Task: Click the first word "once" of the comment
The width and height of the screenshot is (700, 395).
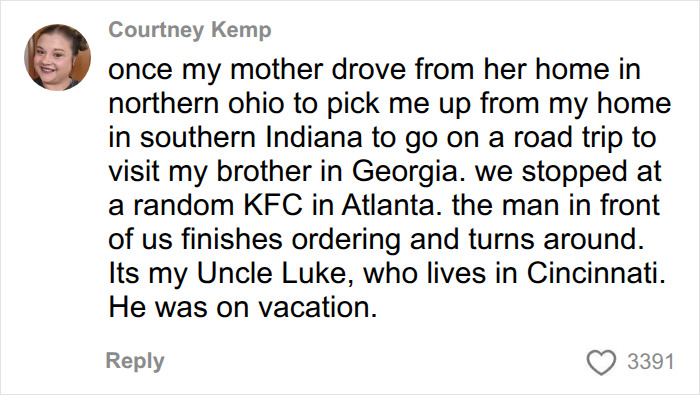Action: coord(140,70)
